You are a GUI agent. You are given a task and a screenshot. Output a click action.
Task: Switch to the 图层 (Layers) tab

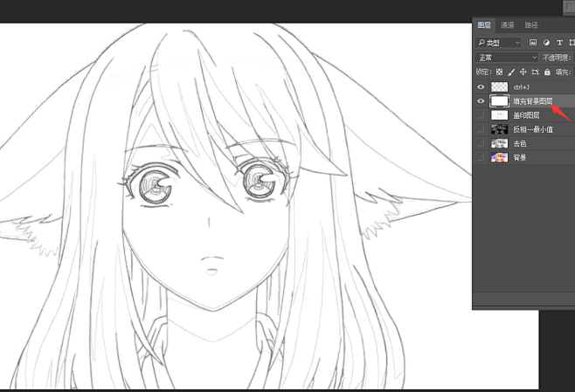(x=484, y=25)
